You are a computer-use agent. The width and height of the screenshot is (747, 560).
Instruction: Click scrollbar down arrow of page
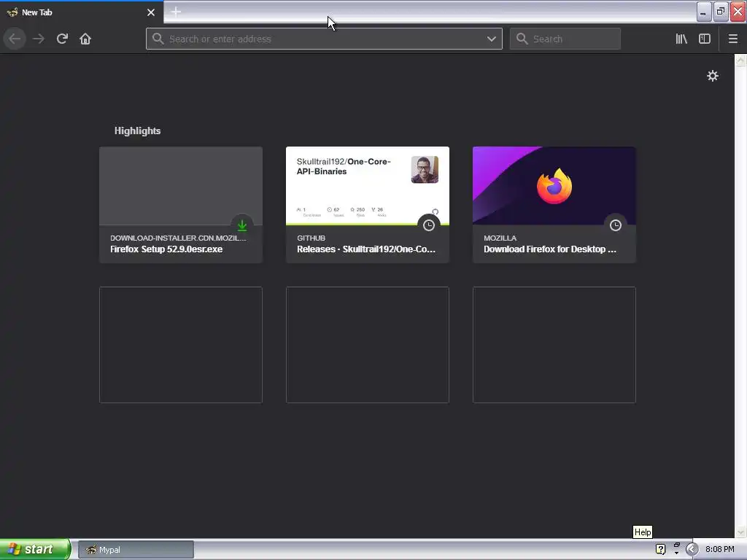click(x=740, y=531)
